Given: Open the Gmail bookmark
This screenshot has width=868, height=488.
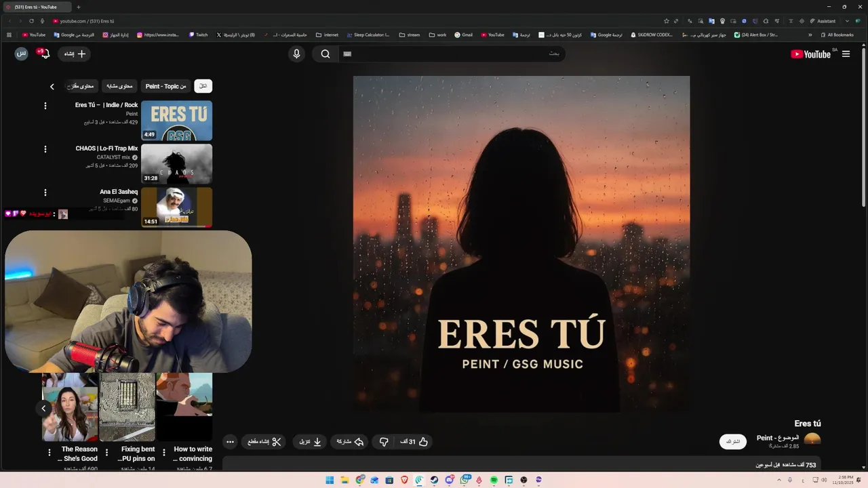Looking at the screenshot, I should pyautogui.click(x=464, y=35).
